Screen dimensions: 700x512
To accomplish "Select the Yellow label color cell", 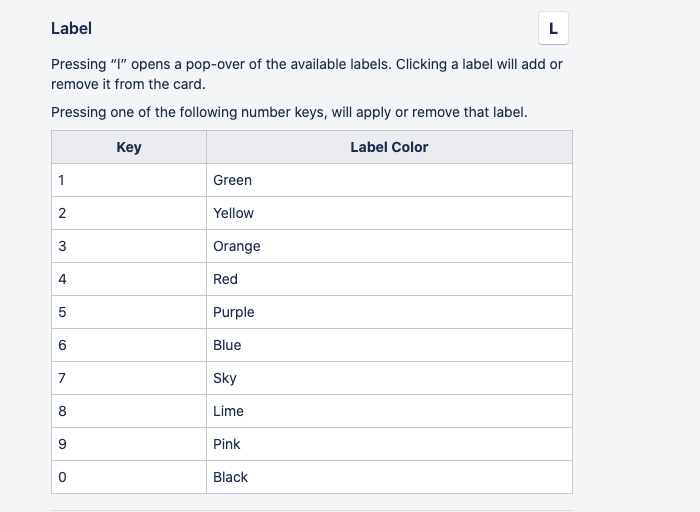I will pos(233,213).
